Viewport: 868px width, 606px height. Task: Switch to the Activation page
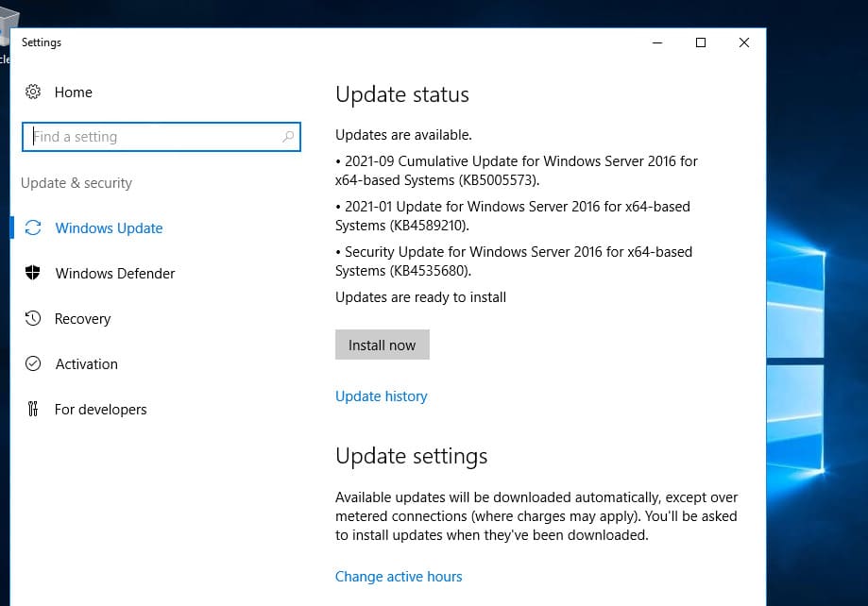86,364
